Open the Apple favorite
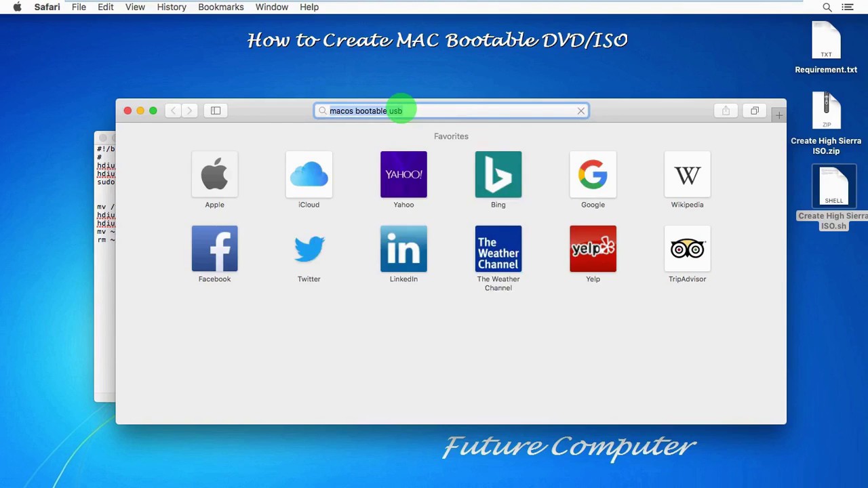 (x=214, y=175)
